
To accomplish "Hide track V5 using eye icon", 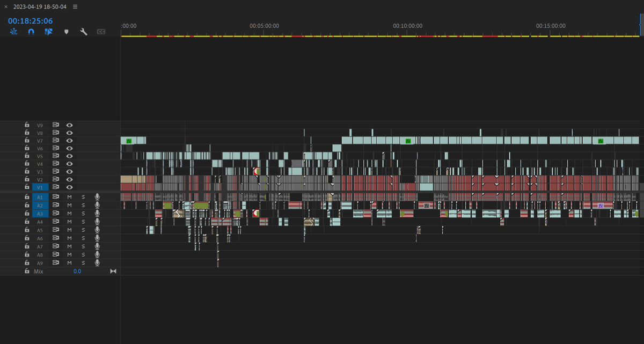I will point(69,156).
